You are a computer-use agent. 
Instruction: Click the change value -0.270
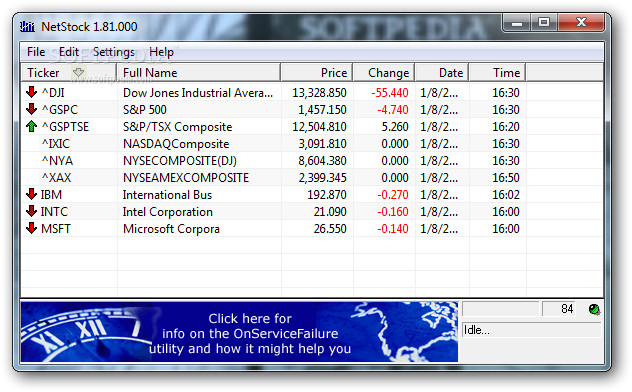(x=393, y=195)
